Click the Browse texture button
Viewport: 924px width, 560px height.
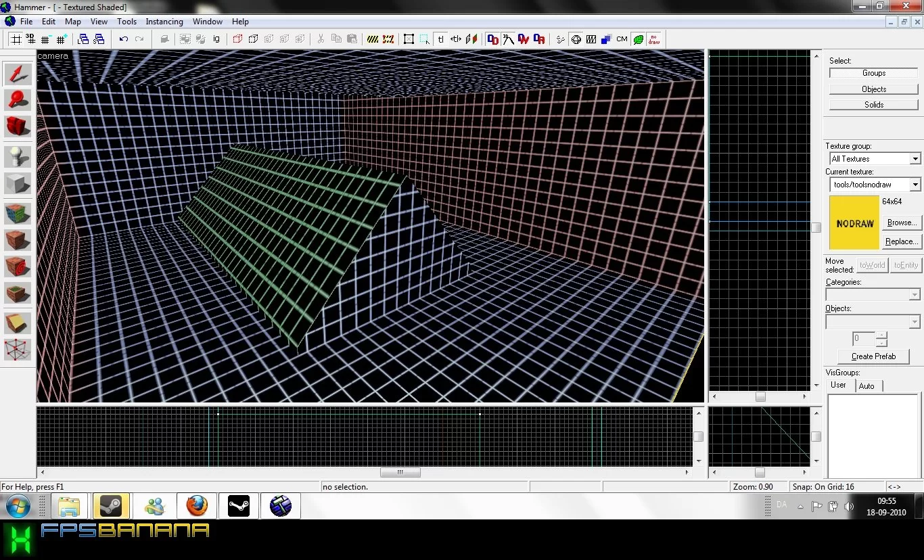902,223
